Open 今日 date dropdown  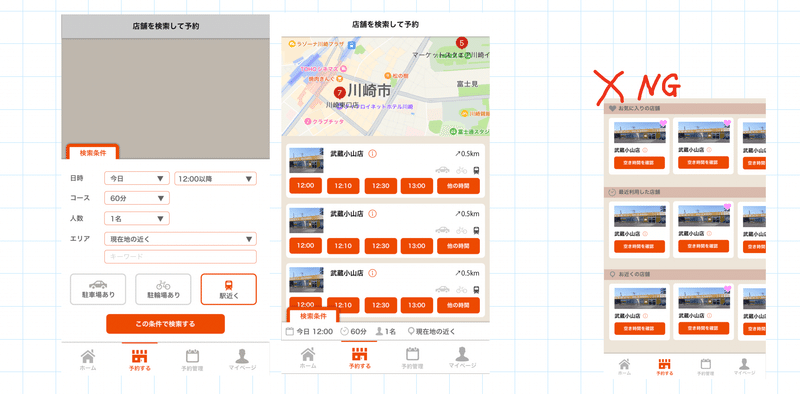[137, 179]
